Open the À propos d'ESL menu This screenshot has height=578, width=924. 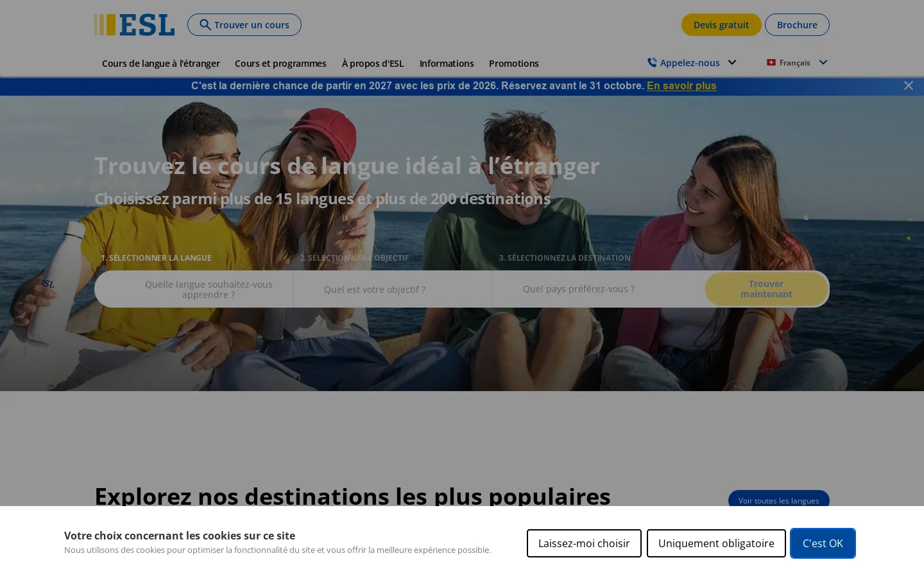point(373,63)
